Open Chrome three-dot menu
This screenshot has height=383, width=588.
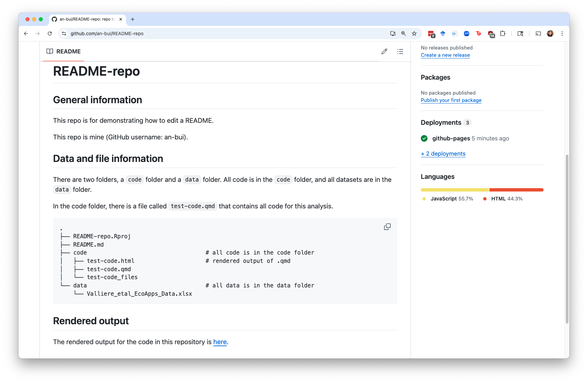(562, 34)
